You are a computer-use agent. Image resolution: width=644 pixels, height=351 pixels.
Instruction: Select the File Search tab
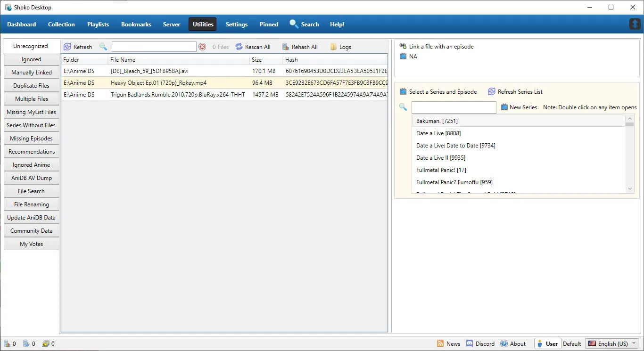(32, 191)
